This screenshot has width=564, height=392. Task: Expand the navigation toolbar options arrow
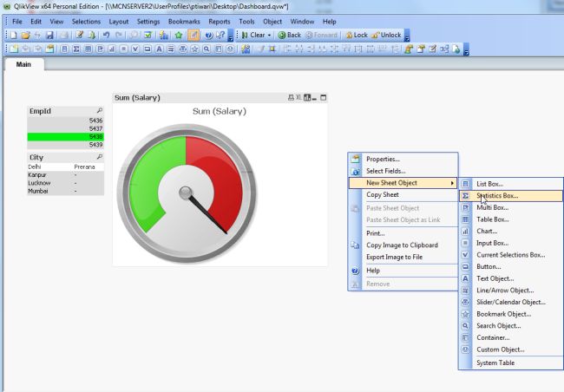pos(407,36)
